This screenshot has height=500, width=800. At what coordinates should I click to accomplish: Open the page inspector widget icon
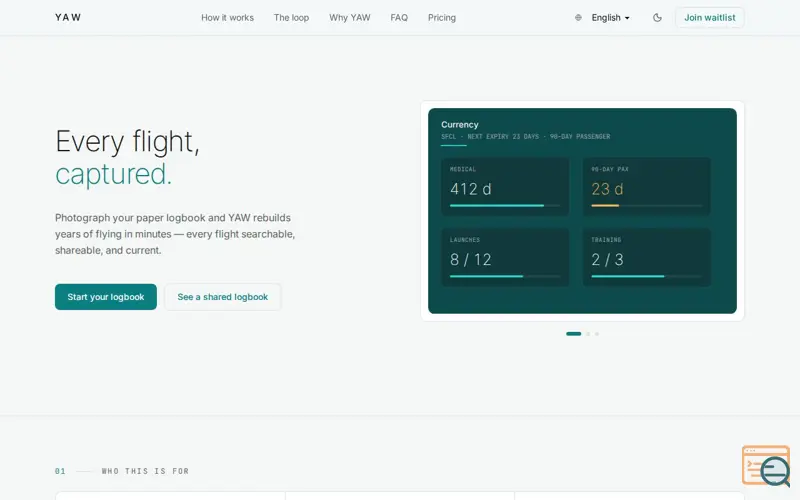[x=766, y=465]
